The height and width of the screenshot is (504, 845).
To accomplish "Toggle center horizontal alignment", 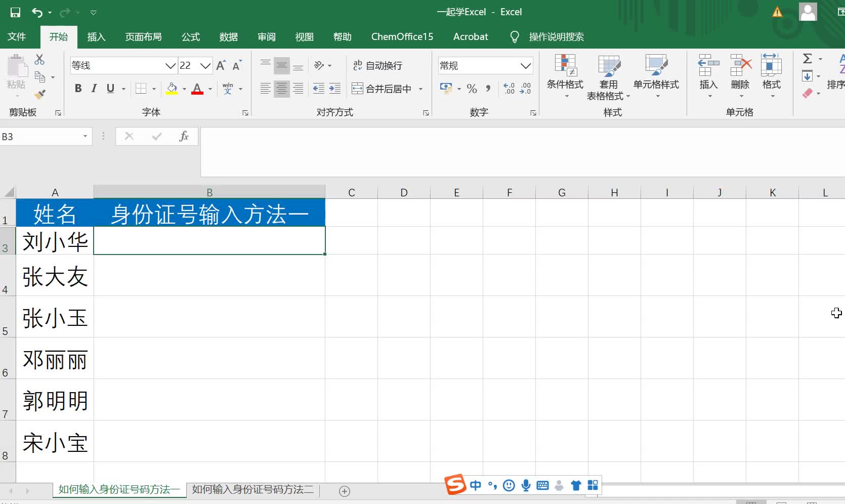I will tap(282, 89).
